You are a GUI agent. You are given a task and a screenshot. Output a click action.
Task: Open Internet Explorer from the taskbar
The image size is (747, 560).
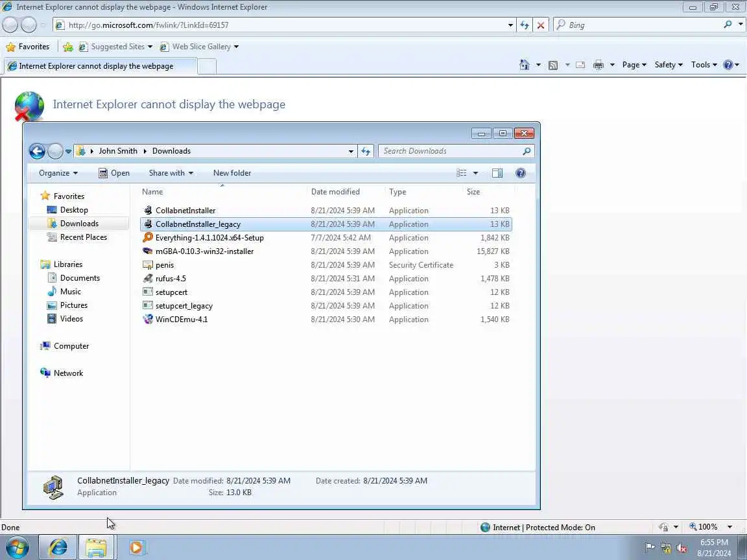(57, 548)
